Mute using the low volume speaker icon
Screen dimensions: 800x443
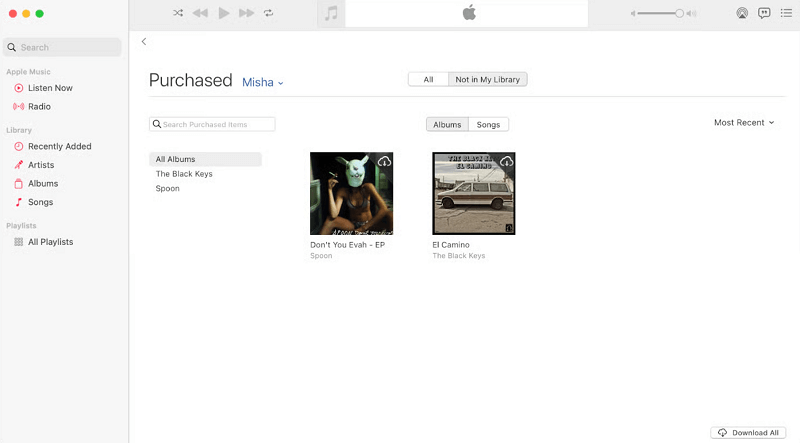[633, 14]
